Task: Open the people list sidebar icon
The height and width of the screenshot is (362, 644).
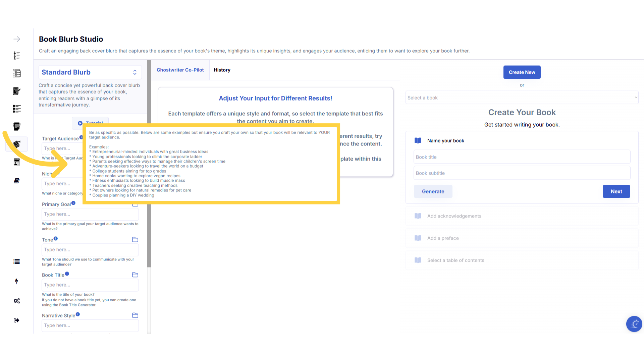Action: pos(16,55)
